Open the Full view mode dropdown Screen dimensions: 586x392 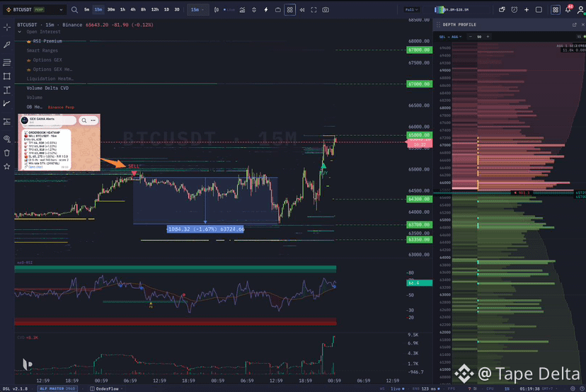coord(411,10)
